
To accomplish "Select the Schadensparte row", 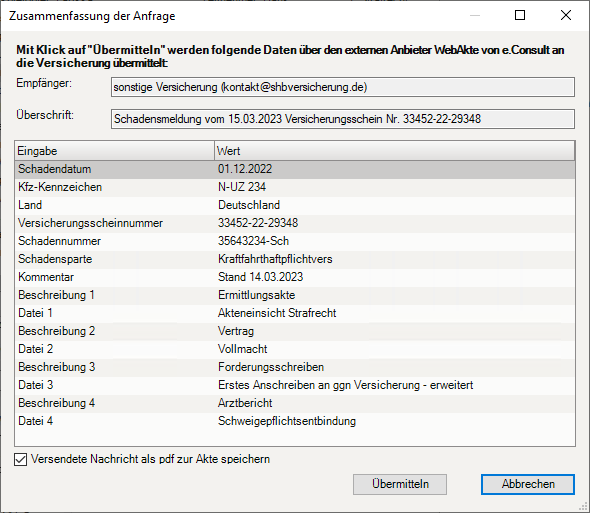I will point(295,259).
